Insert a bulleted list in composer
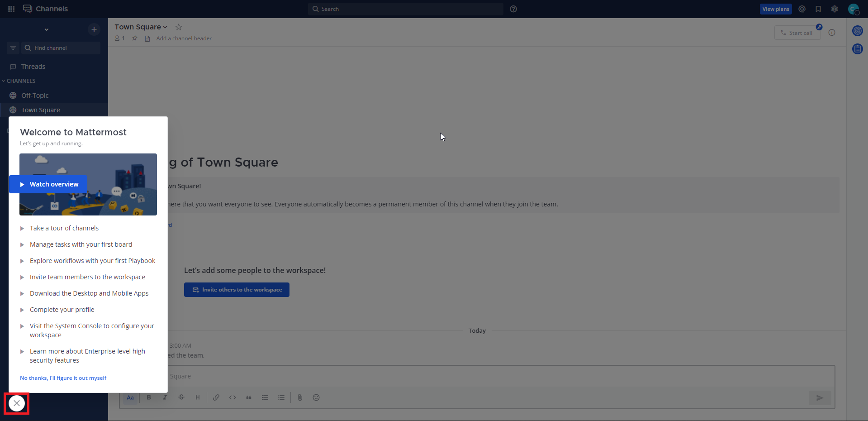Viewport: 868px width, 421px height. (x=265, y=397)
